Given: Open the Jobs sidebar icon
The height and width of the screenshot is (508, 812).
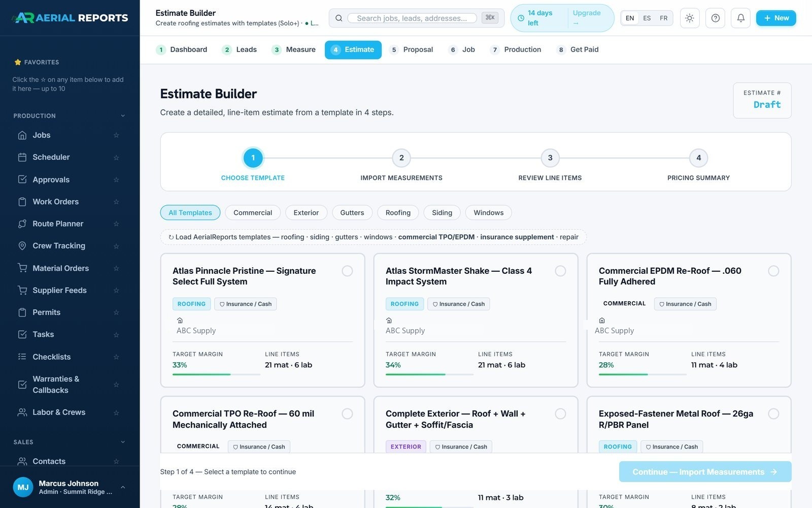Looking at the screenshot, I should coord(22,135).
